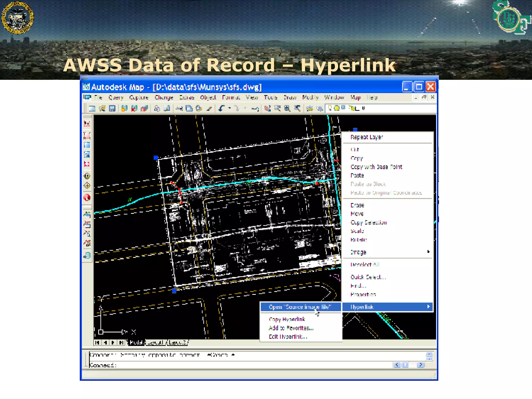Open the Query menu
The height and width of the screenshot is (399, 532).
coord(116,97)
